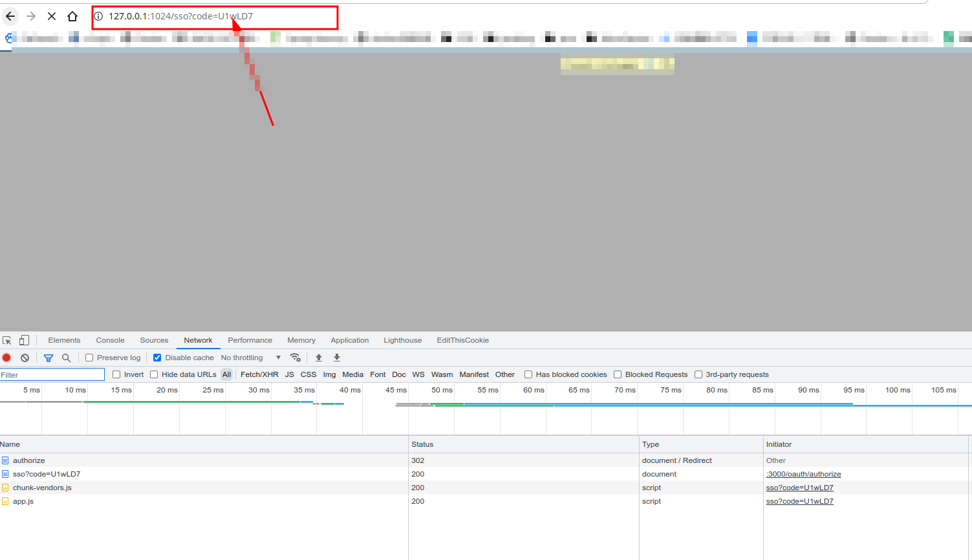Image resolution: width=972 pixels, height=560 pixels.
Task: Open chunk-vendors.js initiator sso?code=U1wLD7 link
Action: (x=799, y=488)
